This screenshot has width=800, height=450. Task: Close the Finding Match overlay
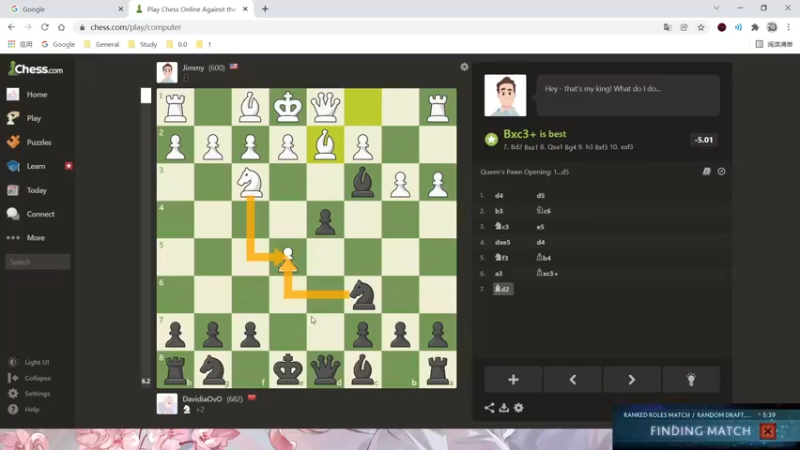767,431
